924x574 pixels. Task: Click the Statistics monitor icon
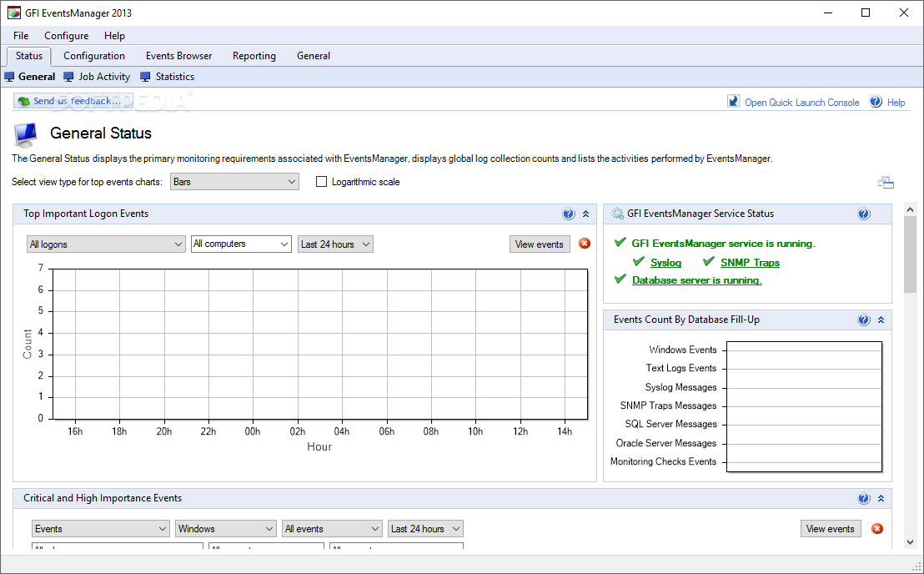(x=146, y=77)
